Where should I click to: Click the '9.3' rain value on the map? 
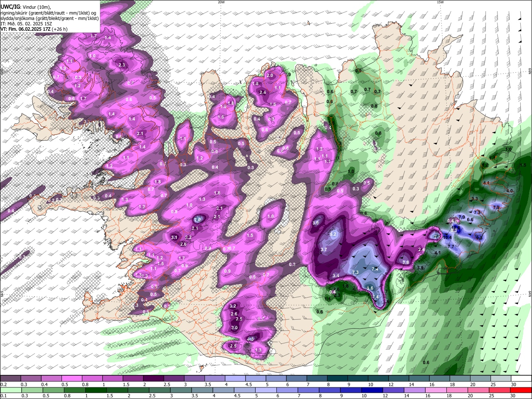point(479,238)
